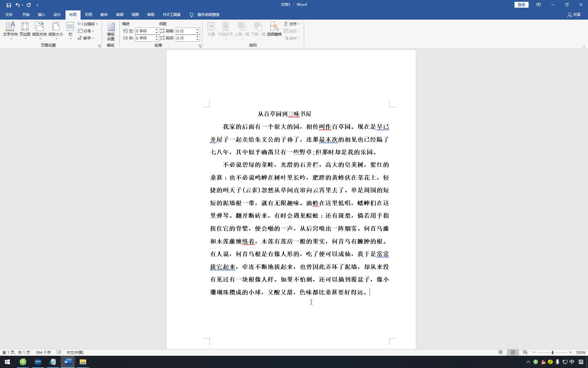Switch to the 开始 Home tab
The width and height of the screenshot is (588, 368).
(26, 15)
